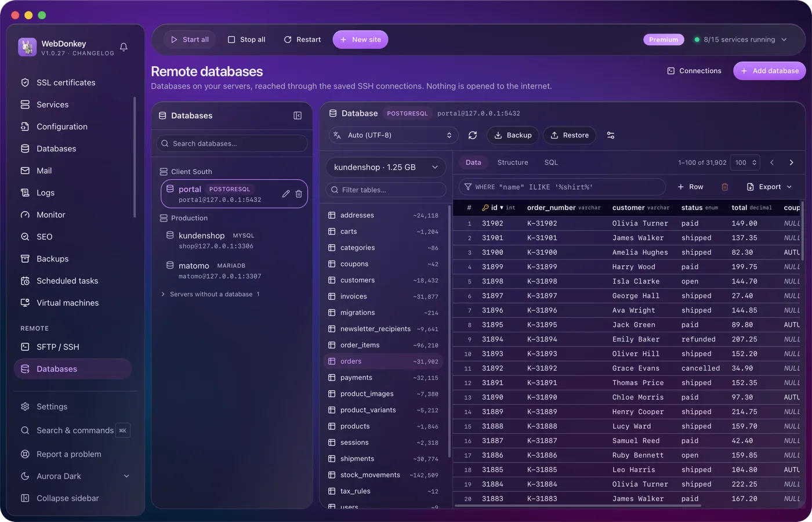
Task: Click the Search databases field
Action: [232, 143]
